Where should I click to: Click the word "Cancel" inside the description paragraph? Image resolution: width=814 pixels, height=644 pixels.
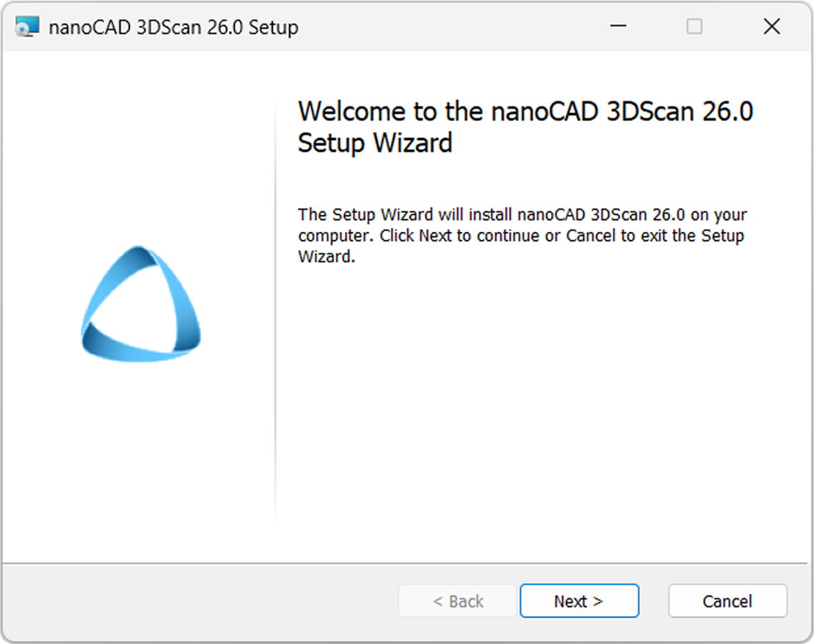pos(591,235)
